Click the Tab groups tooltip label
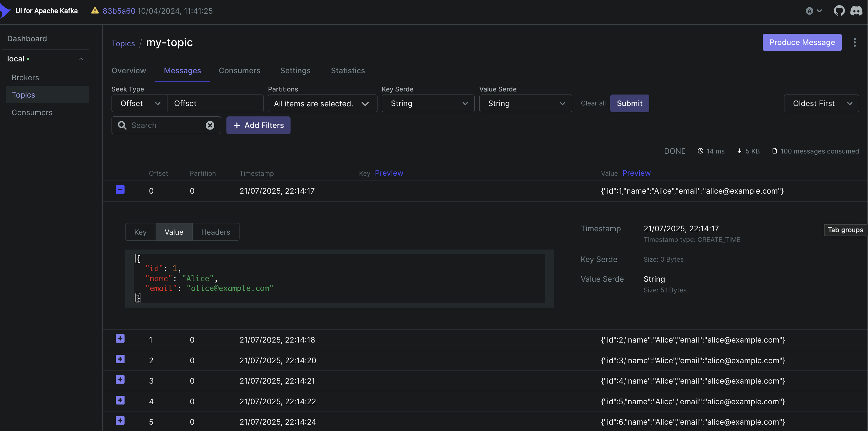Image resolution: width=868 pixels, height=431 pixels. click(845, 230)
